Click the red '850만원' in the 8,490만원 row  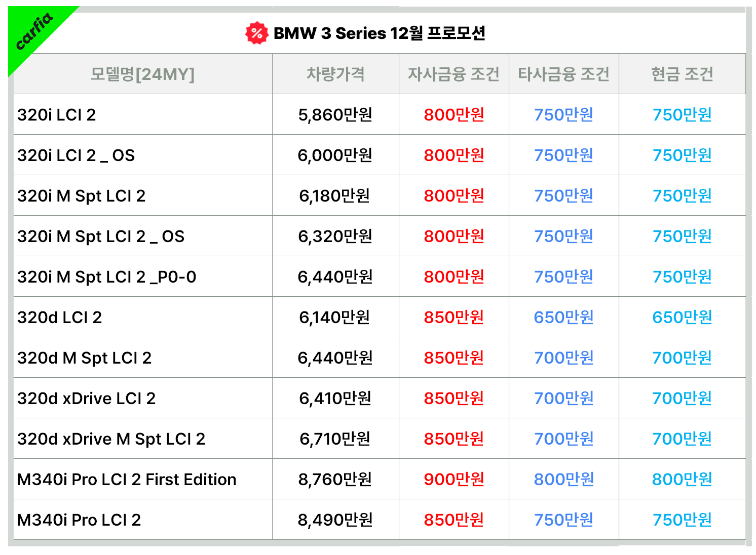point(454,520)
